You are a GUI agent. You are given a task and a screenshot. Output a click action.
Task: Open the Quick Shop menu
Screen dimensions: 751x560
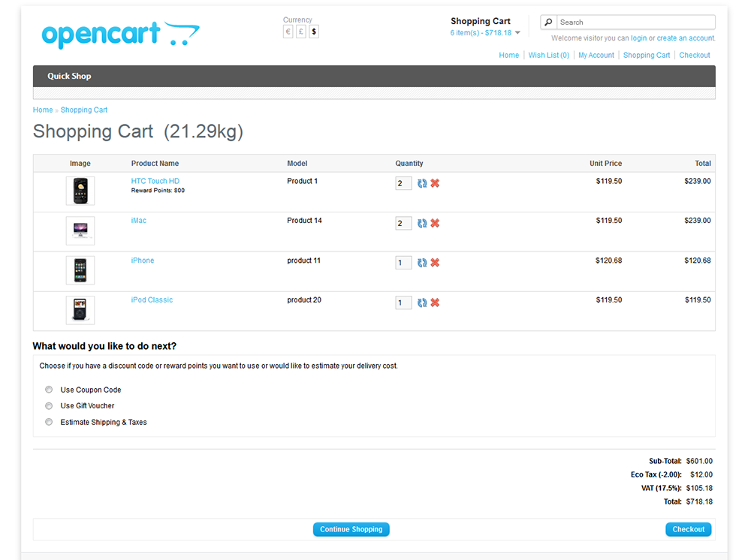pos(69,76)
